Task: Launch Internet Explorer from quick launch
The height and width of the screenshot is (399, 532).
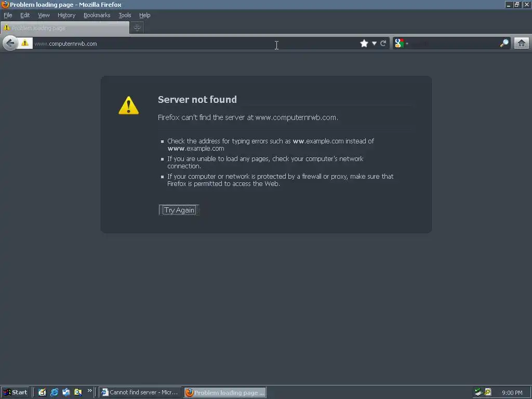Action: coord(54,393)
